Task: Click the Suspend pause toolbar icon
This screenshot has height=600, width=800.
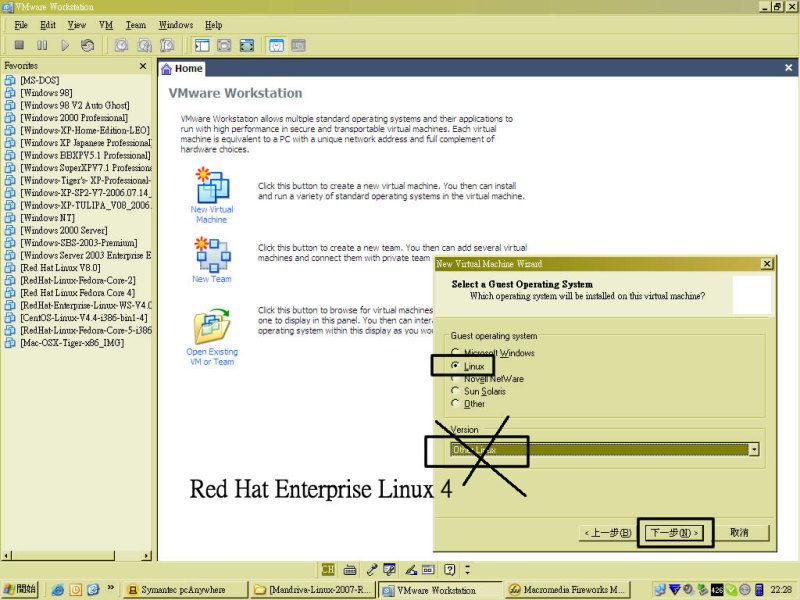Action: [42, 45]
